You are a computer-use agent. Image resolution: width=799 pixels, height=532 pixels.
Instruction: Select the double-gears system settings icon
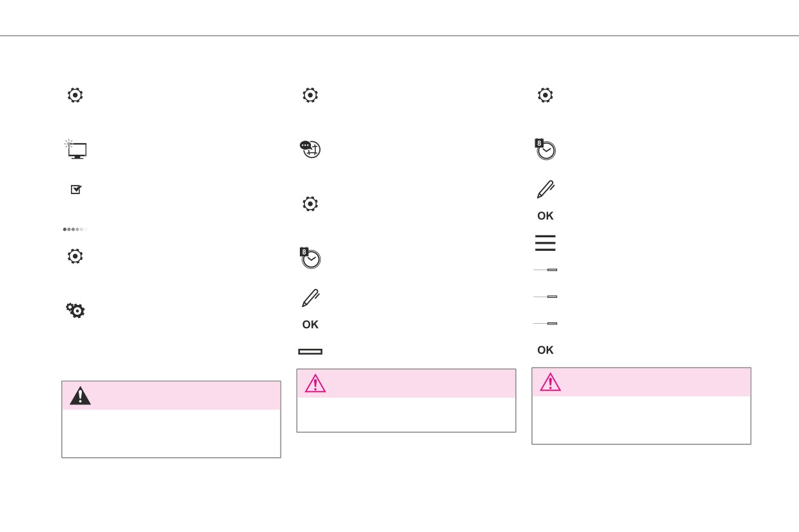point(75,310)
